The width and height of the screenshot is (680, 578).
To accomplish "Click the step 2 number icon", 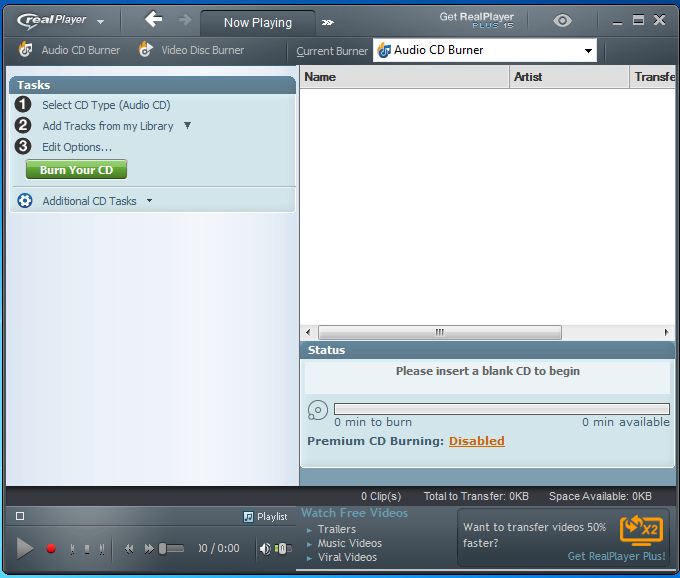I will click(x=23, y=125).
